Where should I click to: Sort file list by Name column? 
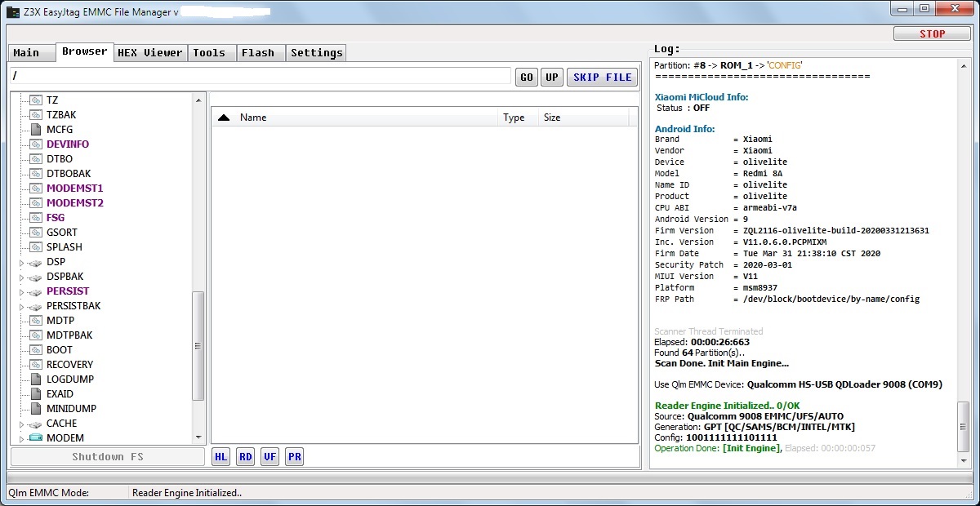tap(253, 118)
